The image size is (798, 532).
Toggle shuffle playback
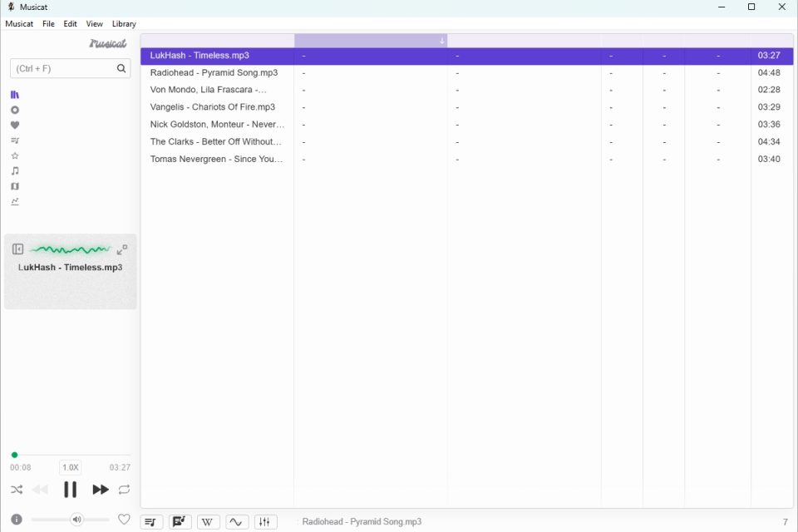[17, 490]
